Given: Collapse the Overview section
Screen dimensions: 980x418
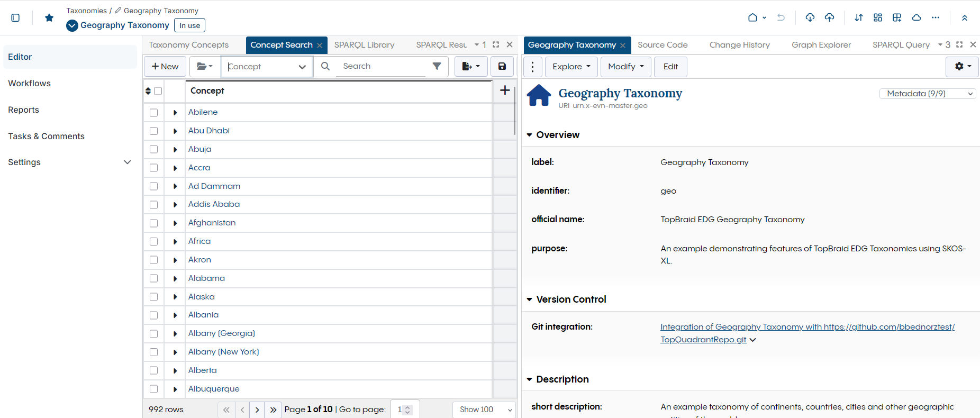Looking at the screenshot, I should pyautogui.click(x=529, y=135).
